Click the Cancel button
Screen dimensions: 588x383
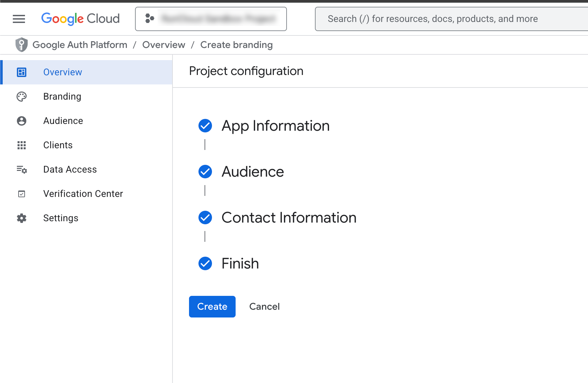tap(264, 307)
